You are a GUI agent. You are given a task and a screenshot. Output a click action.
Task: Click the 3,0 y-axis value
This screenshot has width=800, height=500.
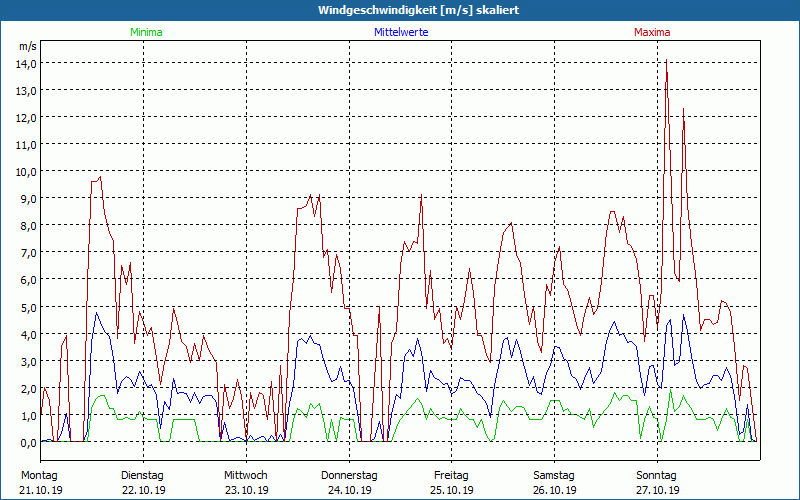pos(28,362)
